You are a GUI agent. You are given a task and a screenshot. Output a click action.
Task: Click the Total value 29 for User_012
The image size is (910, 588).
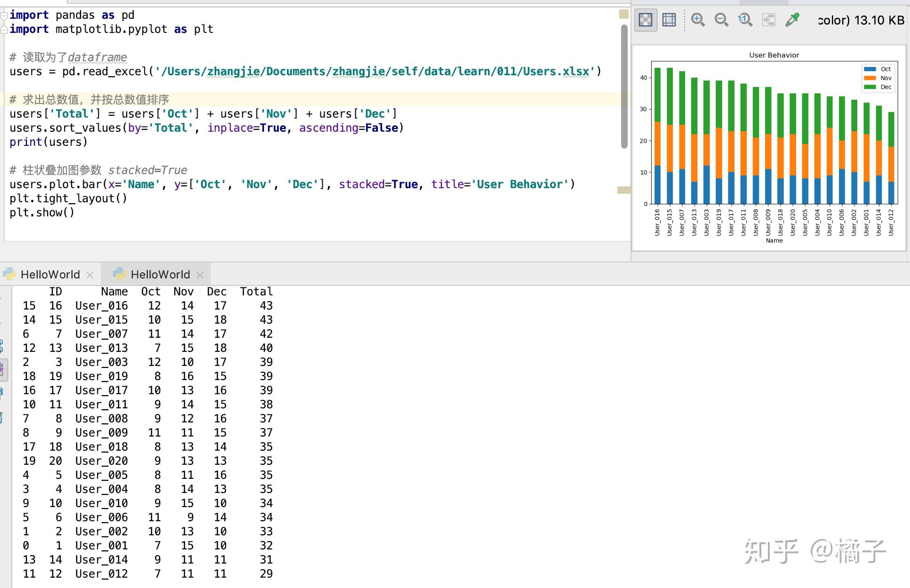[x=266, y=574]
